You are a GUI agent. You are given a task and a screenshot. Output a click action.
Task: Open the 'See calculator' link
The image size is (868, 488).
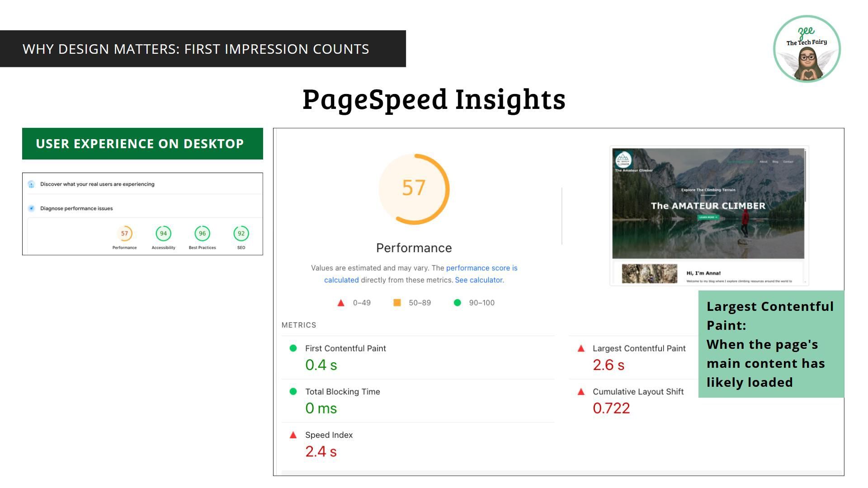tap(478, 280)
